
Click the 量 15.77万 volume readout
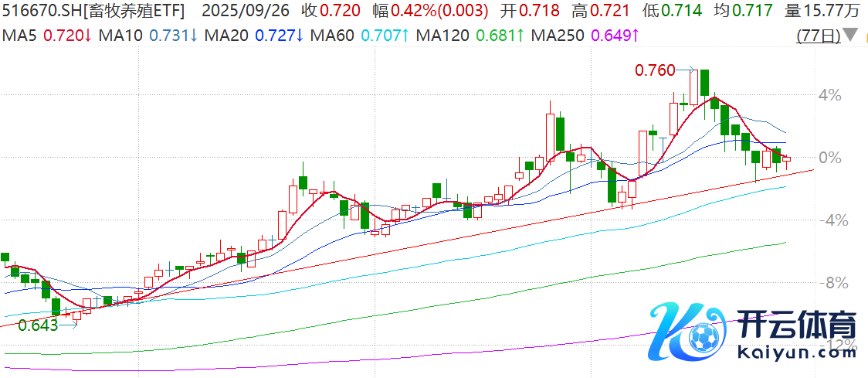[x=831, y=11]
